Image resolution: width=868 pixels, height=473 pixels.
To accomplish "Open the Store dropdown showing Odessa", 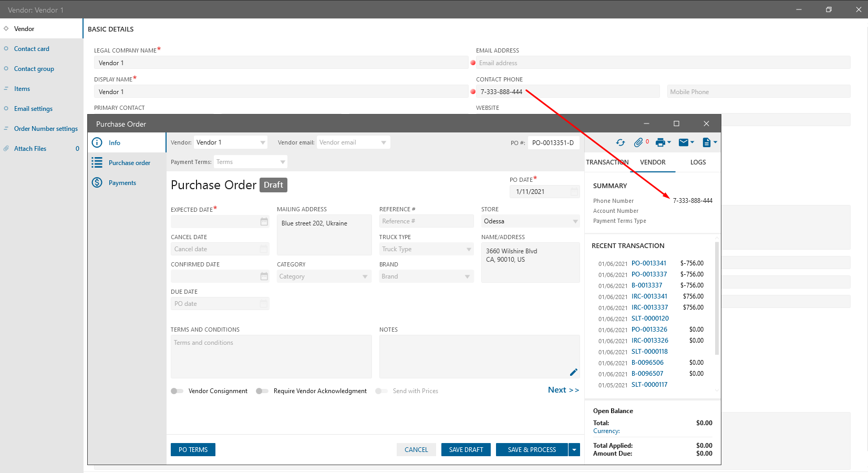I will tap(575, 221).
